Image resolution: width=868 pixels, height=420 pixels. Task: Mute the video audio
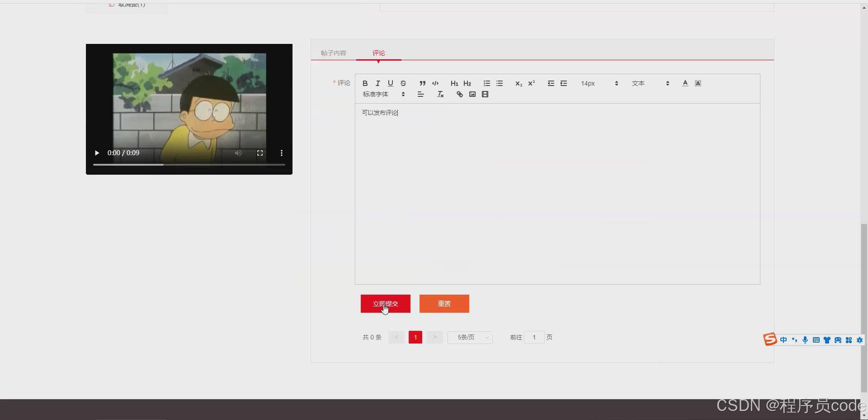(x=238, y=153)
